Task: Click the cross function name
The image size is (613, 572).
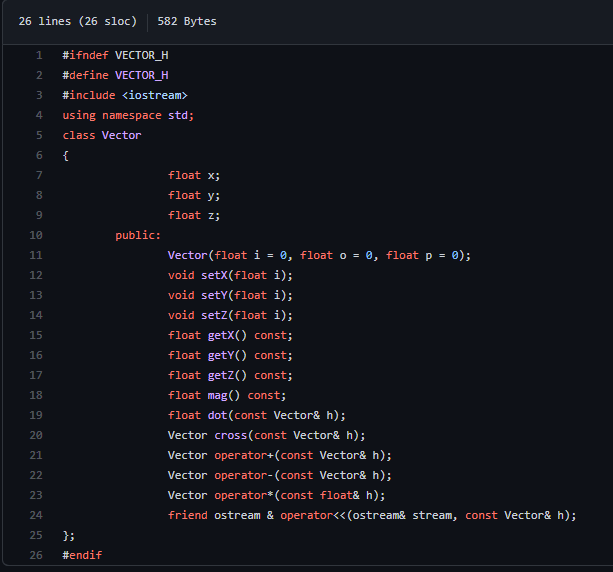Action: coord(231,435)
